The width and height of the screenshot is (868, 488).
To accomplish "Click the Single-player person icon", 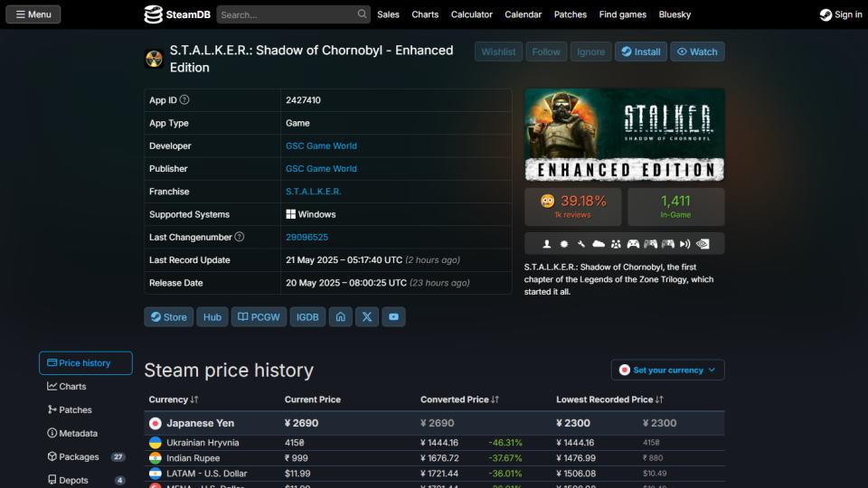I will [546, 243].
